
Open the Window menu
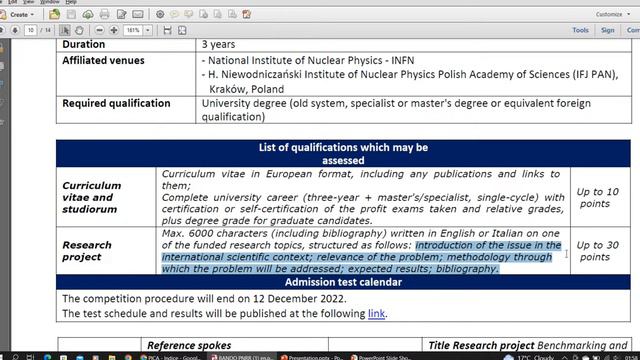click(x=50, y=2)
